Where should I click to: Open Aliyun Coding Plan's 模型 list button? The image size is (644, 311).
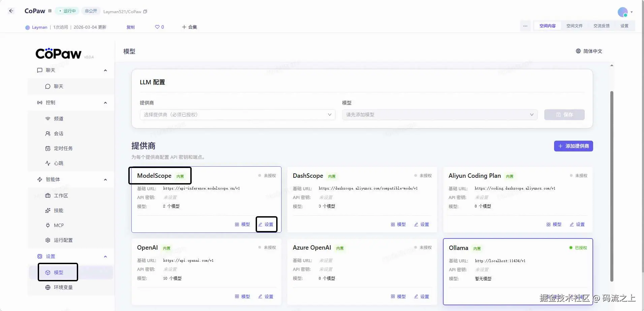point(554,225)
